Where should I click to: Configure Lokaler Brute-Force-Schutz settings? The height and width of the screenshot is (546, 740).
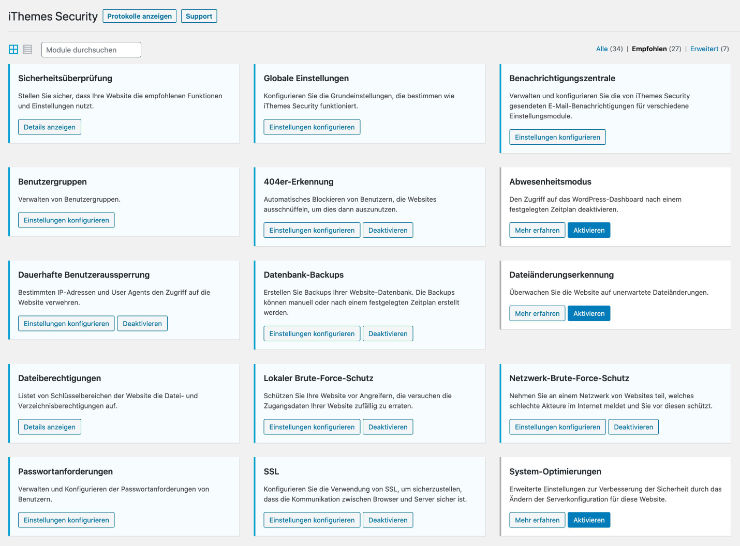[312, 427]
